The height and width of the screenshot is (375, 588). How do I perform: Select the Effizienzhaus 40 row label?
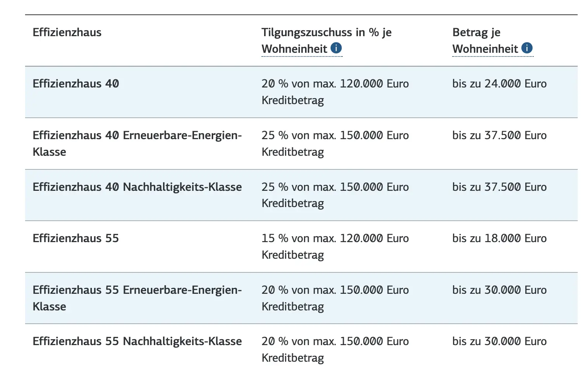(76, 84)
